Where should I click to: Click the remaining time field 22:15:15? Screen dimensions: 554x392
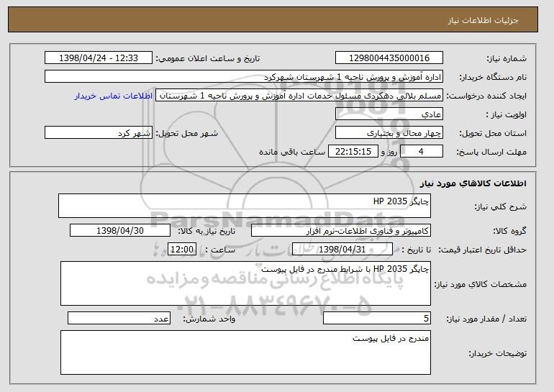point(353,152)
